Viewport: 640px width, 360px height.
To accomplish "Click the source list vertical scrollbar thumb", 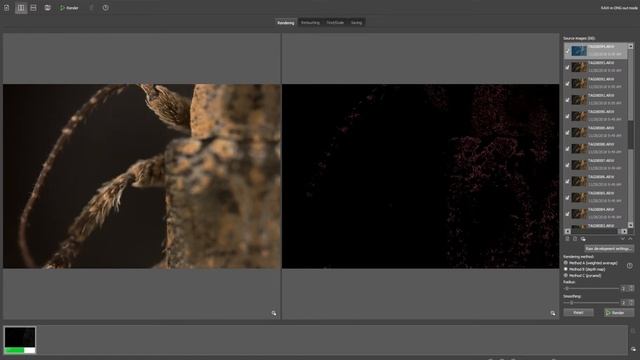I will click(631, 135).
